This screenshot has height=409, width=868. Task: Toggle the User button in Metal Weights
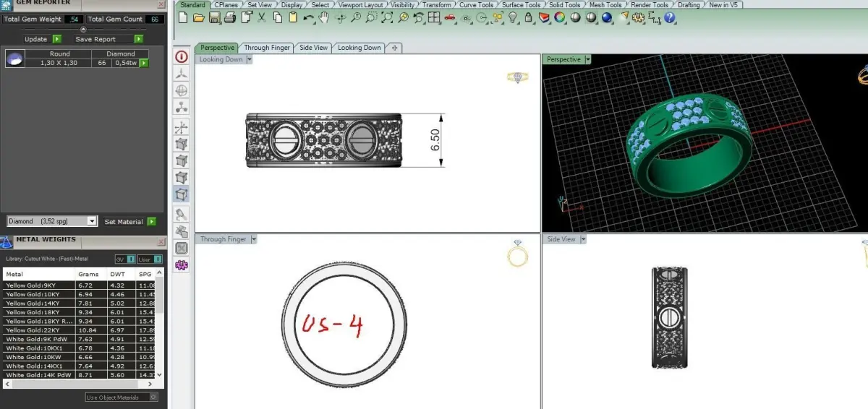tap(150, 259)
